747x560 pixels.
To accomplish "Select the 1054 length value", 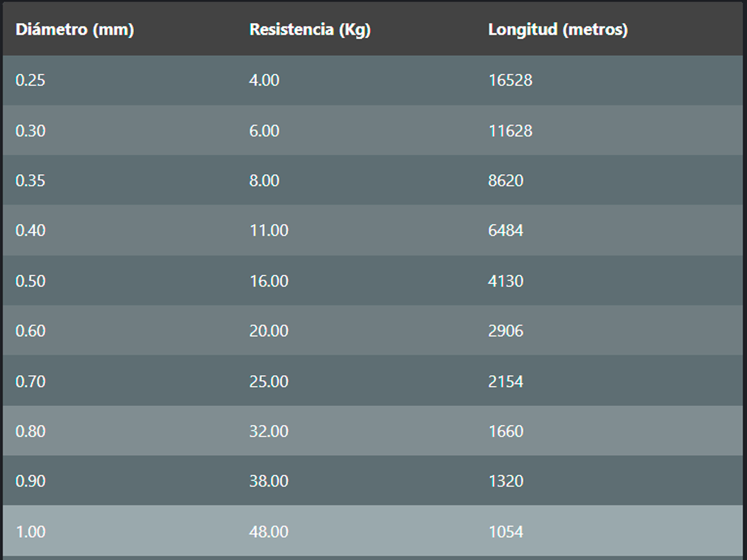I will [x=506, y=532].
